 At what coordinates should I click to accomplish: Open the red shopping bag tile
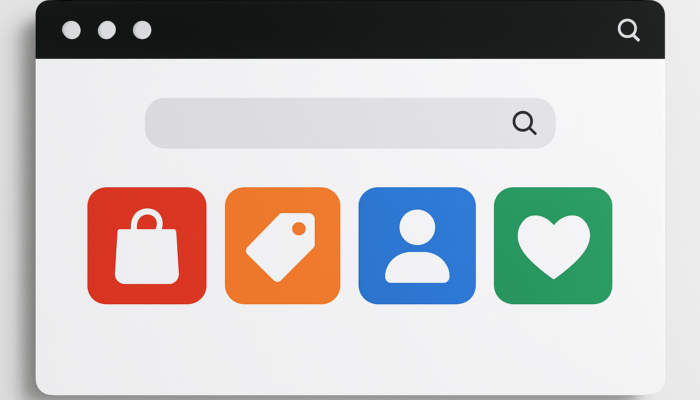[x=147, y=246]
